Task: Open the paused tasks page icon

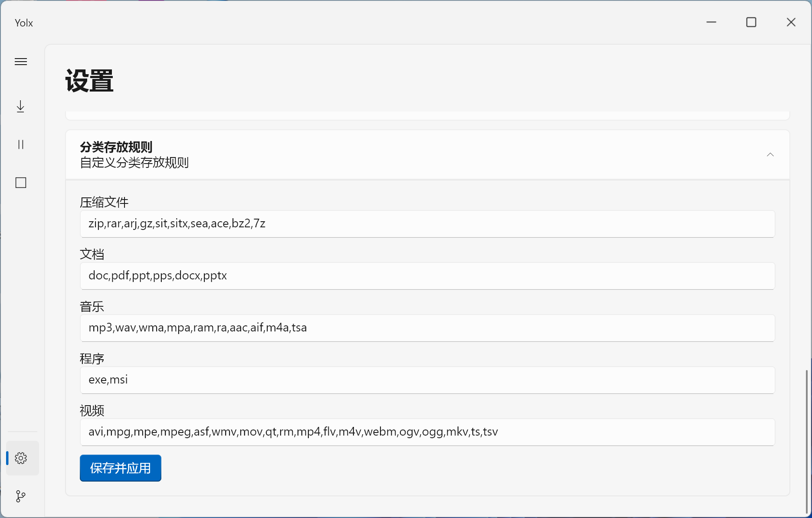Action: tap(21, 144)
